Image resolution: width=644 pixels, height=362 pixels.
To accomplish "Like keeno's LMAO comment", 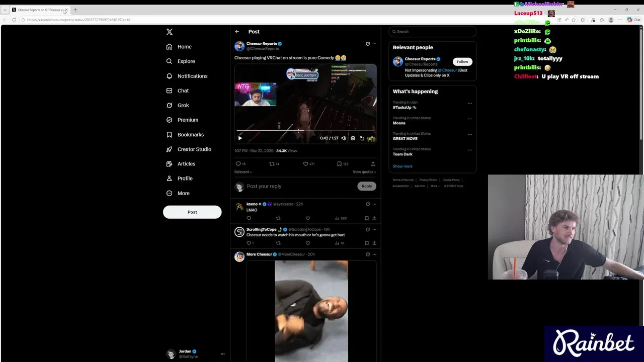I will 307,218.
